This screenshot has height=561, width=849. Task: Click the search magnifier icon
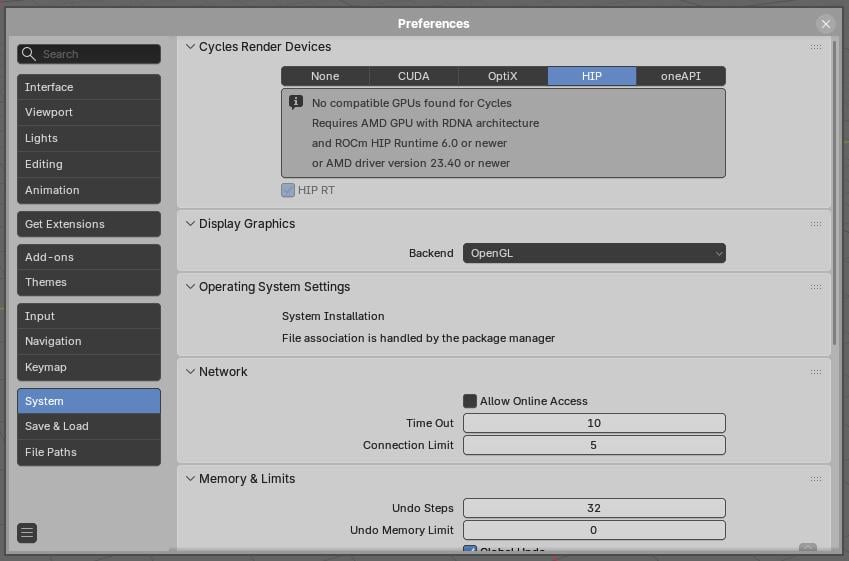29,54
